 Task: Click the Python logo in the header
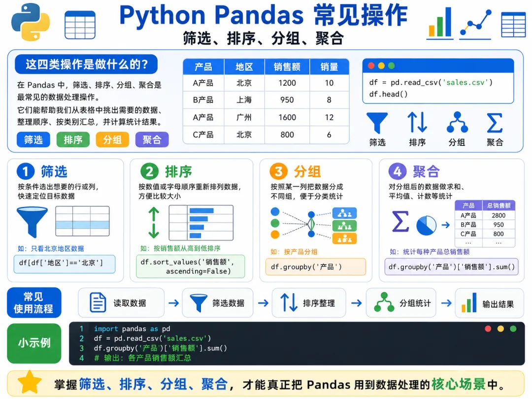31,22
